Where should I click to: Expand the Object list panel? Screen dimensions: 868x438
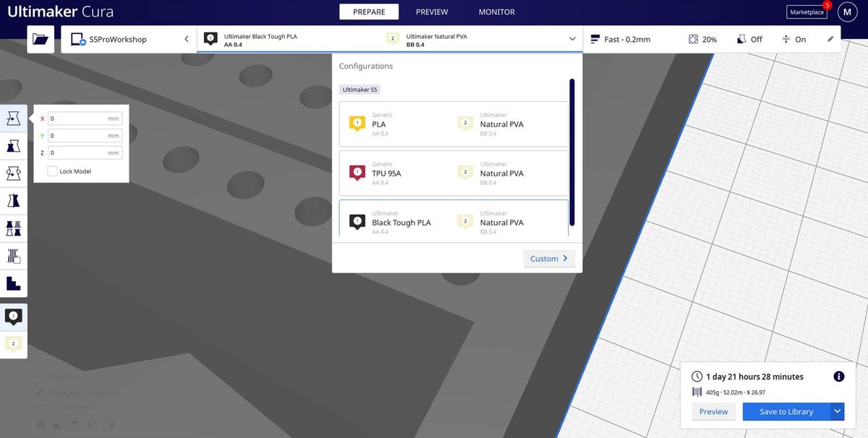tap(55, 377)
